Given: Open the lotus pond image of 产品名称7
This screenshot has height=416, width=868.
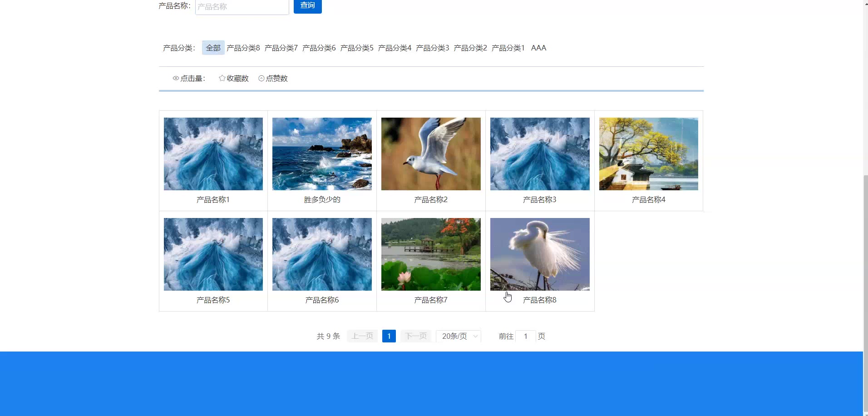Looking at the screenshot, I should pyautogui.click(x=431, y=254).
